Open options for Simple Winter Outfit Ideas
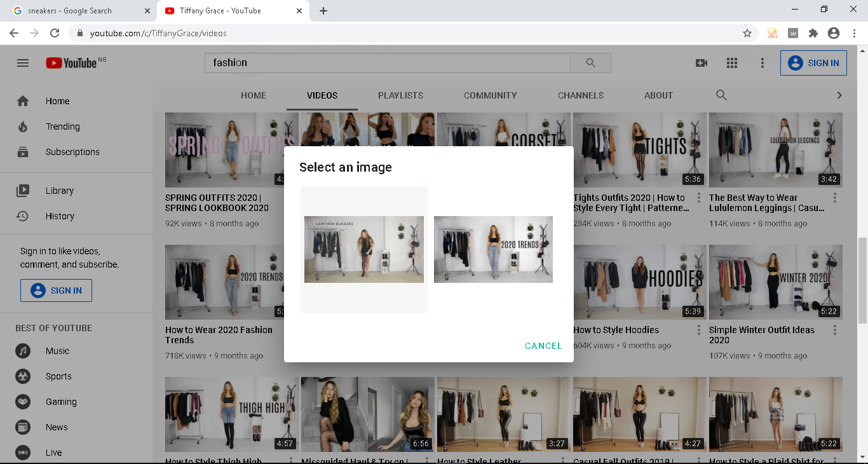The height and width of the screenshot is (464, 868). point(835,331)
